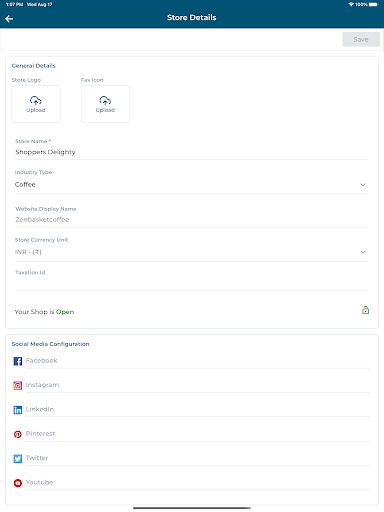The width and height of the screenshot is (384, 512).
Task: Select the Twitter link field
Action: point(198,458)
